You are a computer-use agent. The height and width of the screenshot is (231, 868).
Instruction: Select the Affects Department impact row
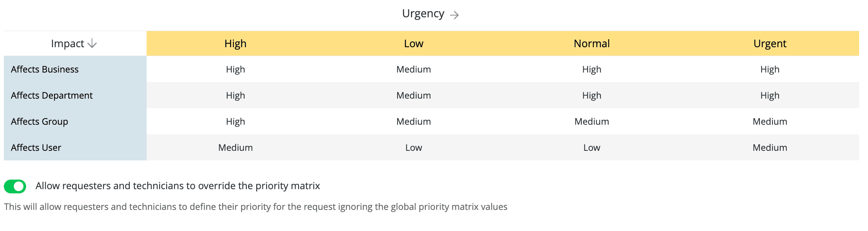(52, 96)
